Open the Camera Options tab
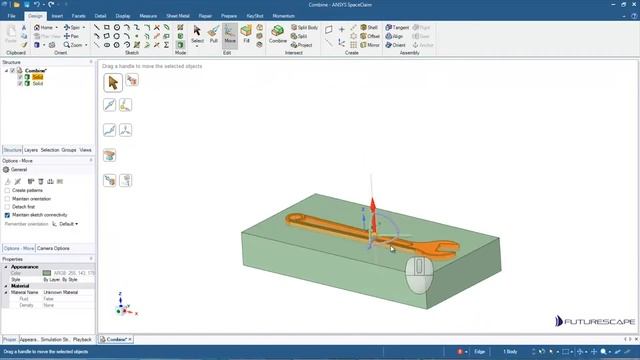The image size is (640, 360). pos(53,248)
